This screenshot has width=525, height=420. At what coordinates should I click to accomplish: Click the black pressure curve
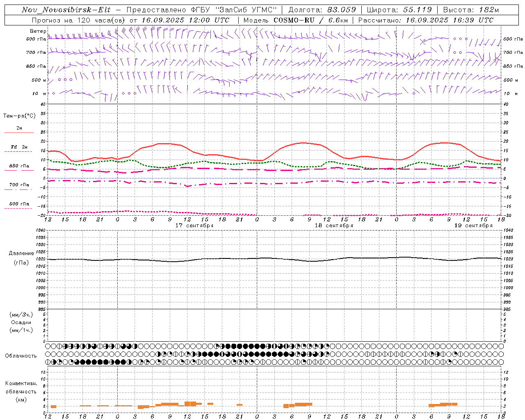(x=275, y=258)
